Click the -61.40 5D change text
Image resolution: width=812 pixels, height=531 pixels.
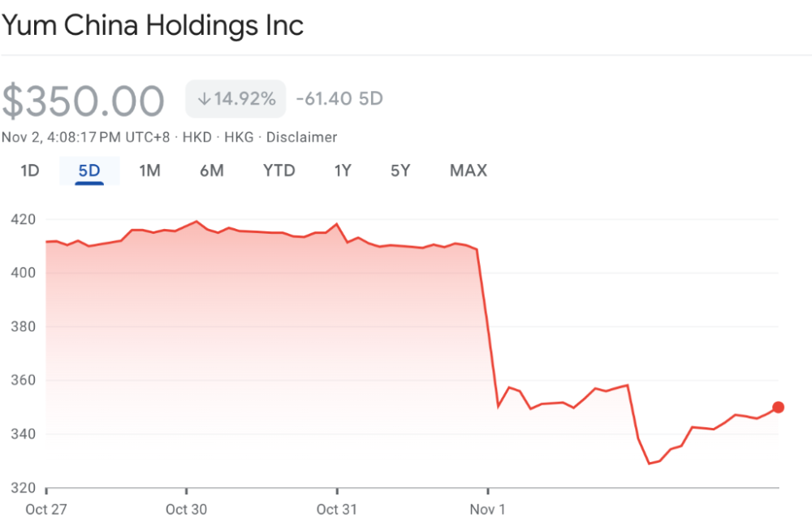339,99
